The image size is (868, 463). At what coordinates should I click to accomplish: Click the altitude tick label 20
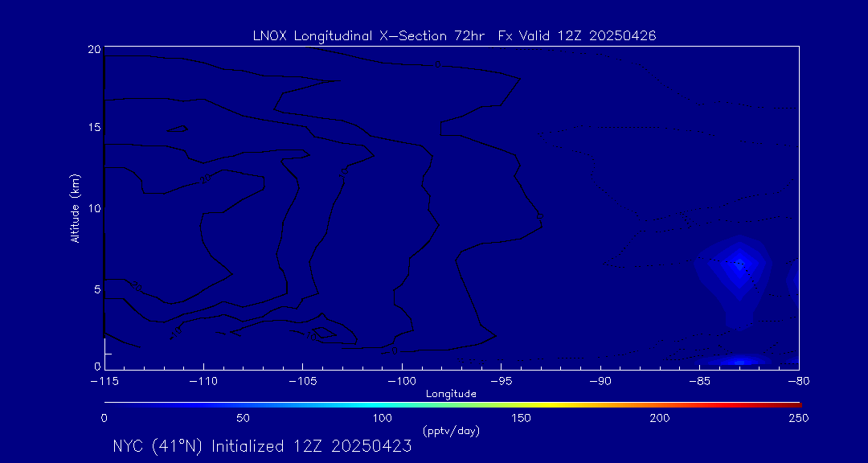pyautogui.click(x=93, y=49)
